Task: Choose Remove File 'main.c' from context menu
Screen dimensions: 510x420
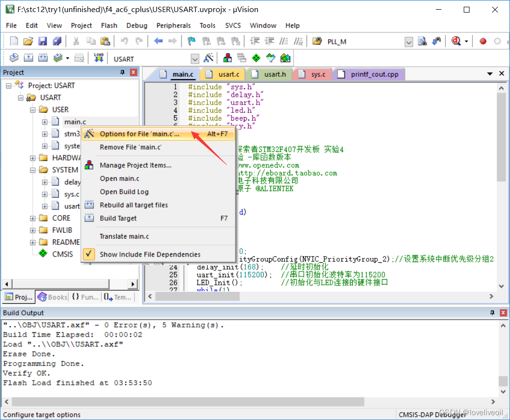Action: [x=158, y=147]
